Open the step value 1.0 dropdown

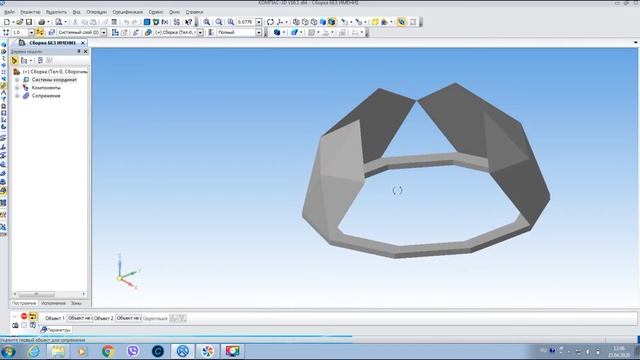(x=31, y=33)
